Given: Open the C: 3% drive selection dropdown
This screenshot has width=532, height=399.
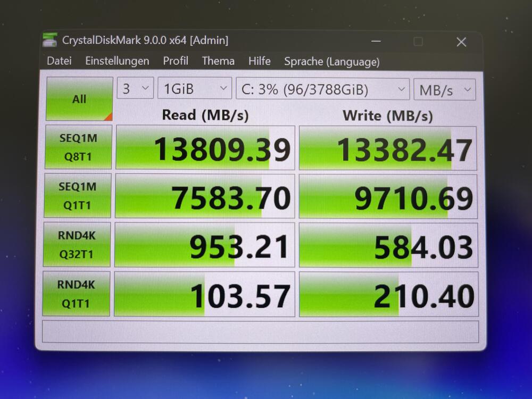Looking at the screenshot, I should click(322, 89).
